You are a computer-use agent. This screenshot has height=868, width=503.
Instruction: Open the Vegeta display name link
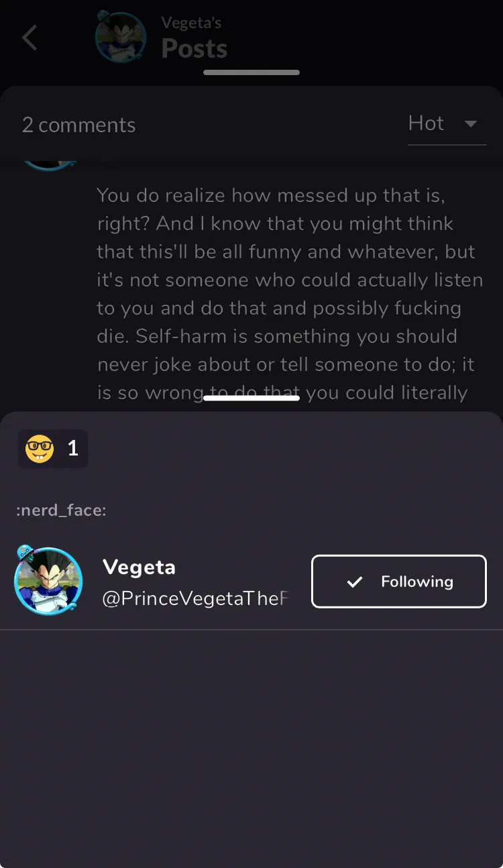pyautogui.click(x=139, y=567)
